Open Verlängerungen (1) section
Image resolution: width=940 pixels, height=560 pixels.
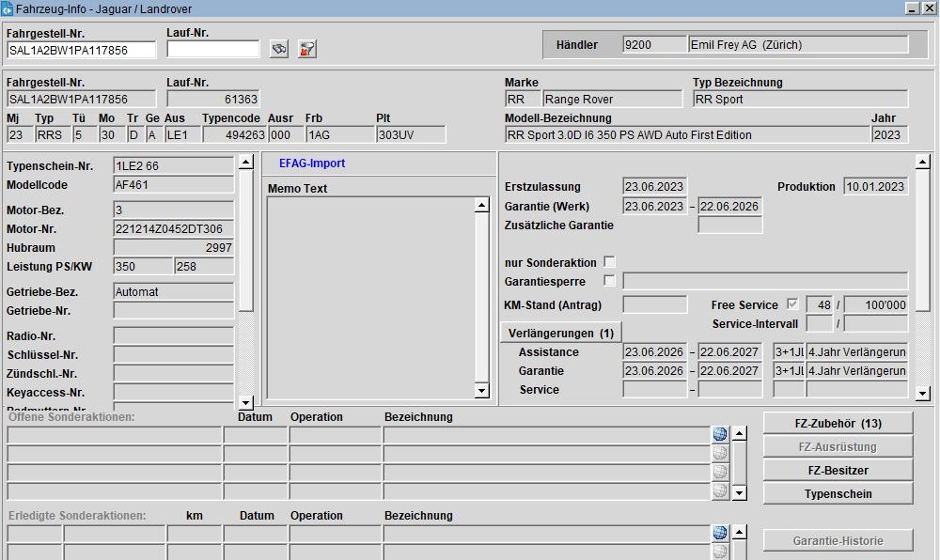(561, 333)
